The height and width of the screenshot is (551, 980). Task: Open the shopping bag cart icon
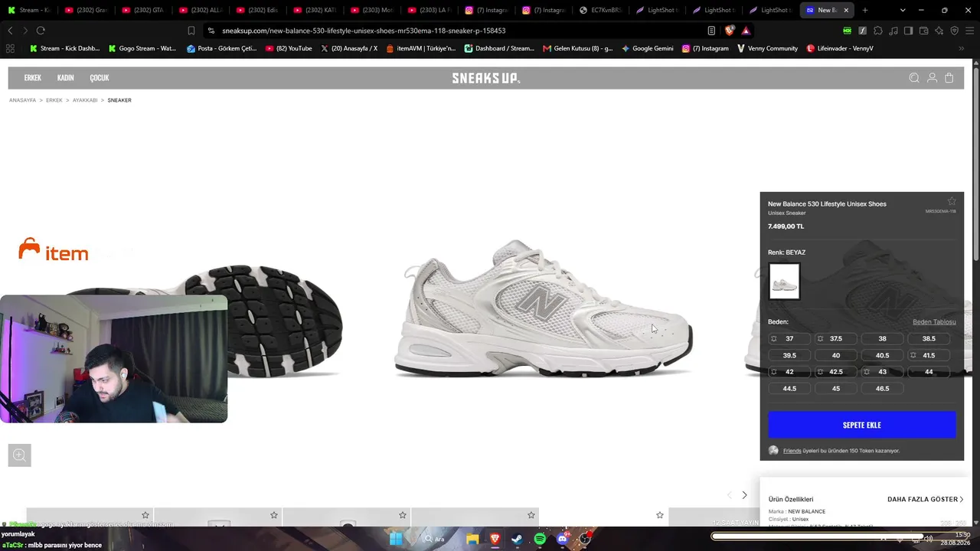tap(949, 78)
